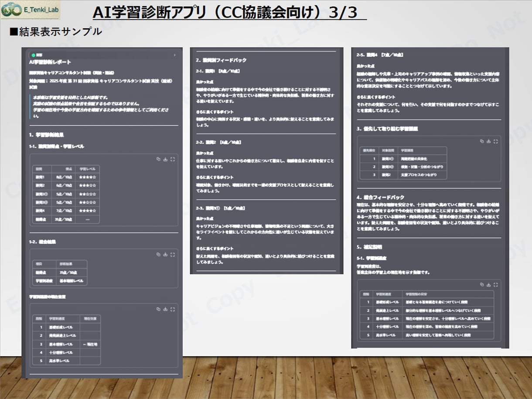Click 高水準レベル in the 5-1 table
532x399 pixels.
[387, 335]
